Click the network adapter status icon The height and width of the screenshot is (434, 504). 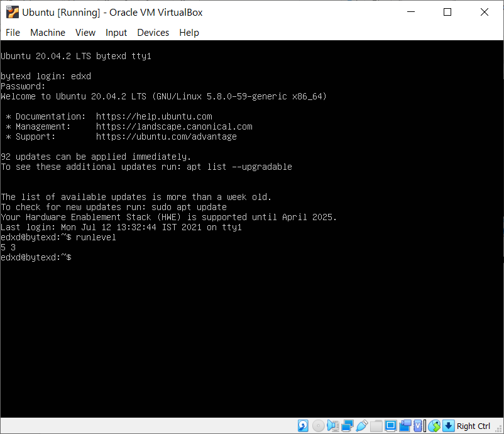(348, 426)
